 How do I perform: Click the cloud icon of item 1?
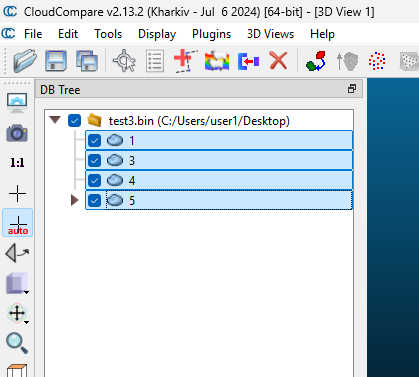(x=115, y=140)
